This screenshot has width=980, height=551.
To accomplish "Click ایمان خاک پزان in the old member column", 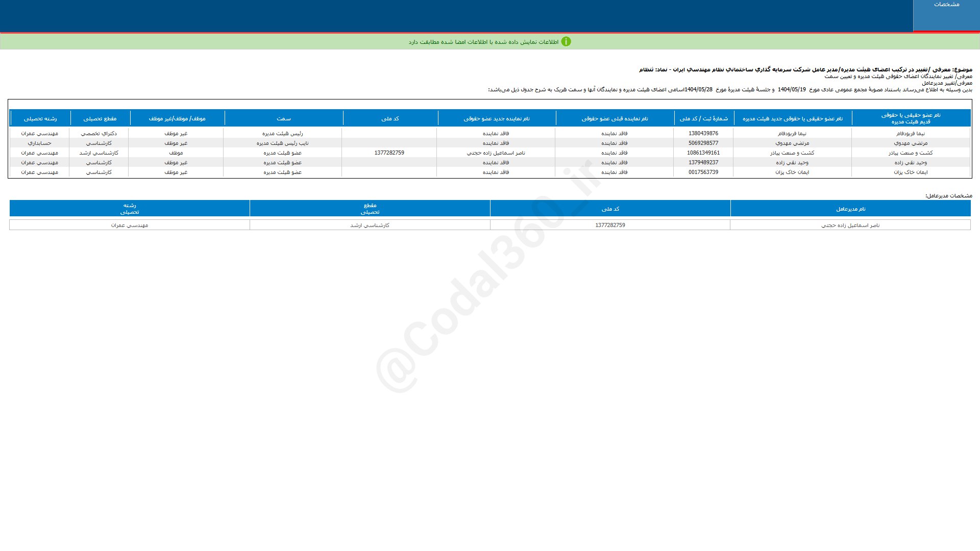I will tap(911, 172).
